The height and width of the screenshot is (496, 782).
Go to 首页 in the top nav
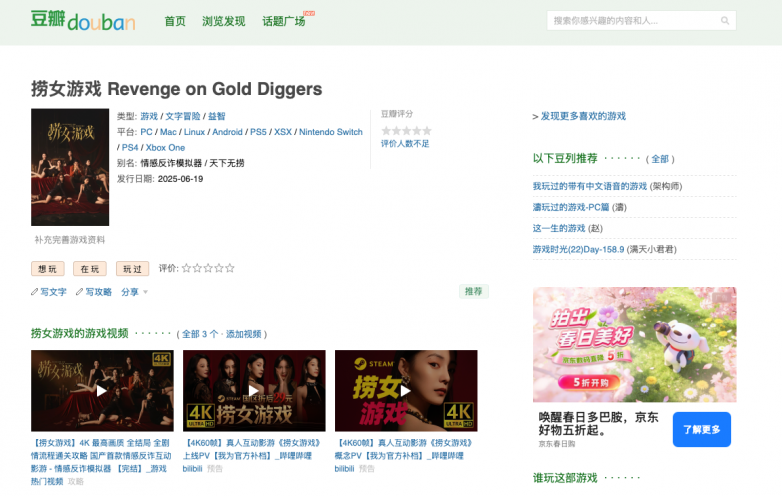[175, 21]
